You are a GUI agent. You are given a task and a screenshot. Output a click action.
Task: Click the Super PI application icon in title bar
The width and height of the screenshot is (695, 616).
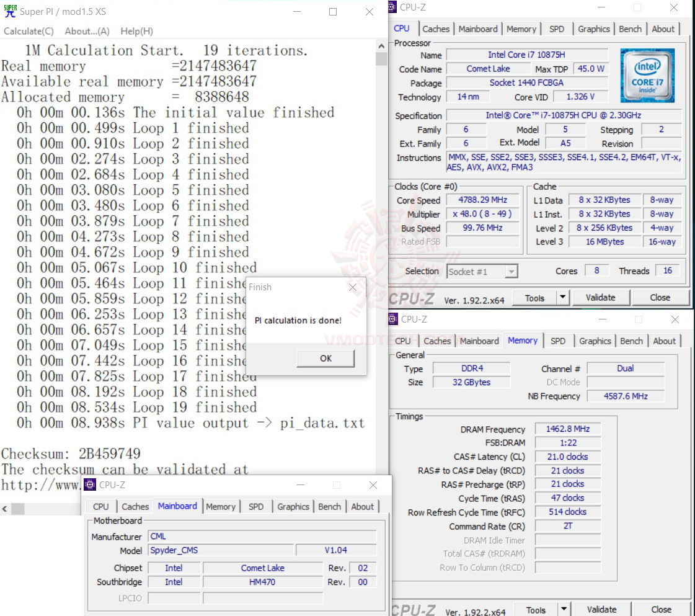click(x=10, y=11)
